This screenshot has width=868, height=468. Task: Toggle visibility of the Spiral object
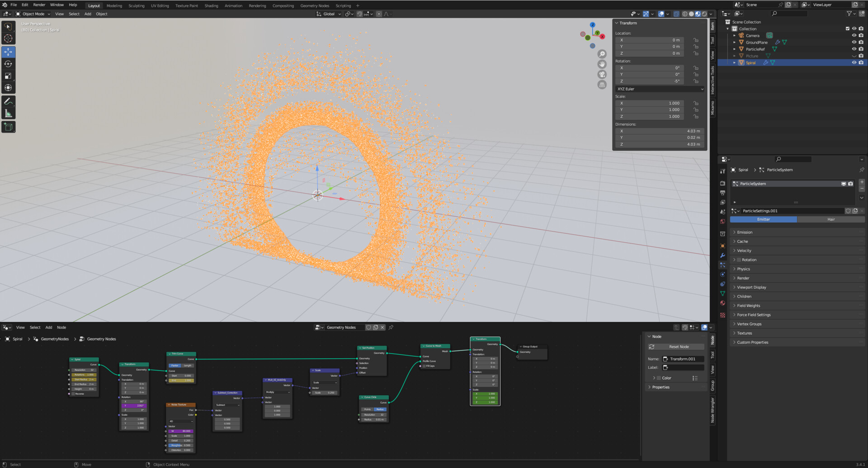(854, 63)
